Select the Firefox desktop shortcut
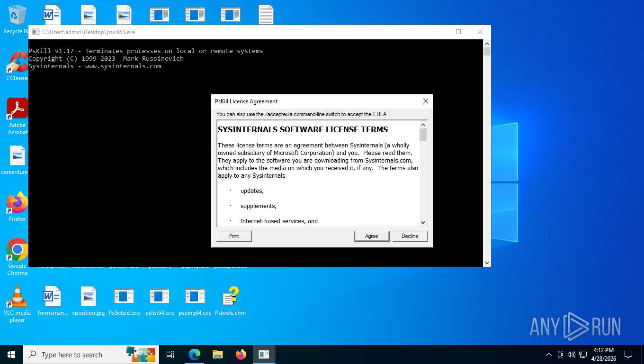 pos(17,207)
